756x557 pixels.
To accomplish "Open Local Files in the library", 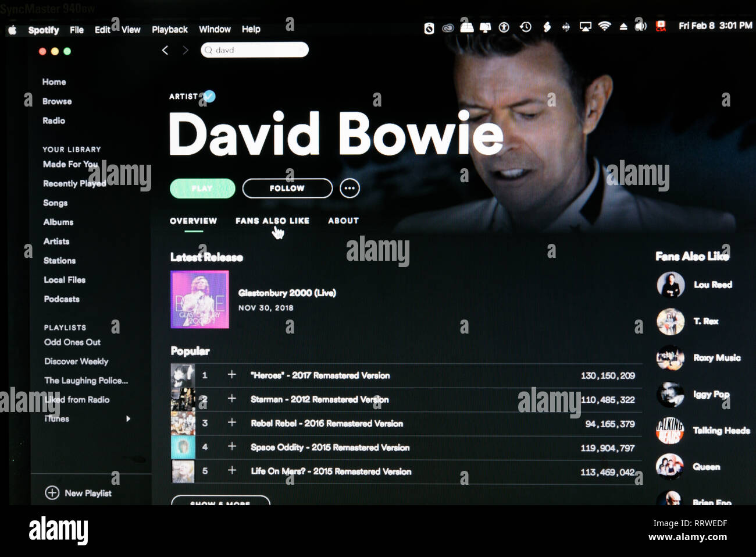I will pyautogui.click(x=65, y=280).
